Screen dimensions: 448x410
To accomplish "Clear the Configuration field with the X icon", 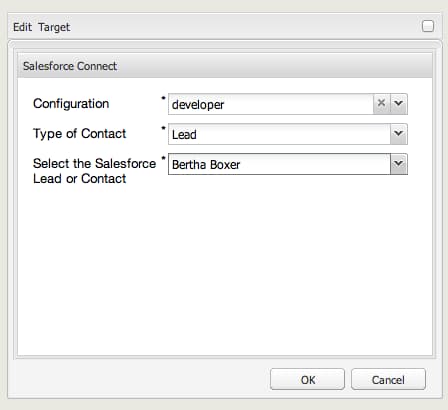I will coord(381,104).
